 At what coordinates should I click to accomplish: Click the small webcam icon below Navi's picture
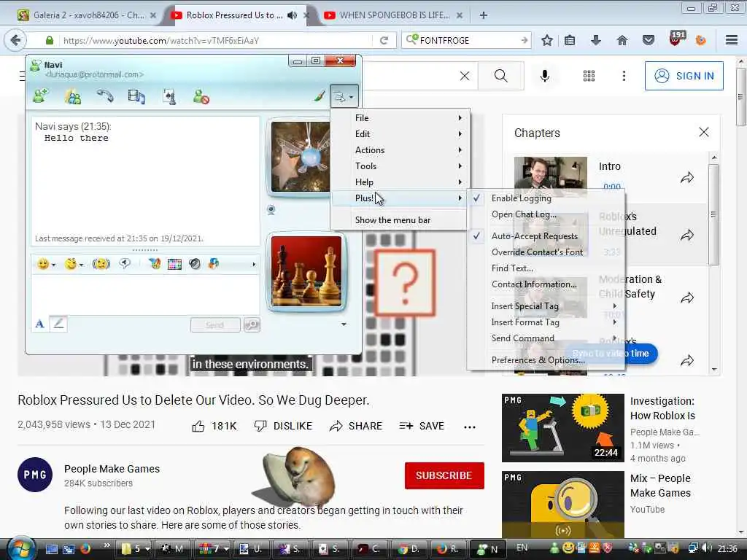pos(271,209)
